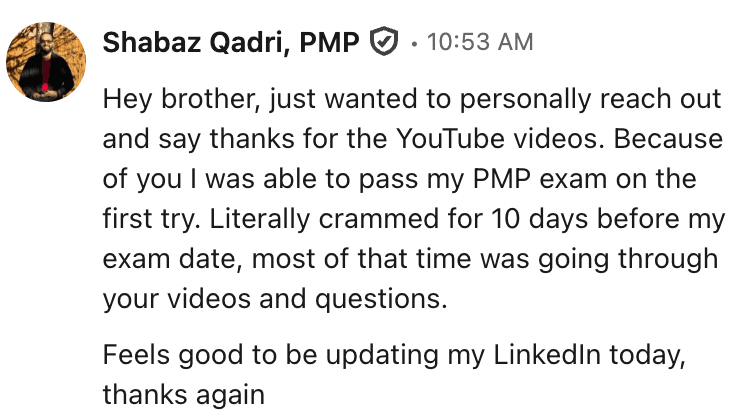
Task: Open sender name Shabaz Qadri, PMP
Action: (x=231, y=42)
